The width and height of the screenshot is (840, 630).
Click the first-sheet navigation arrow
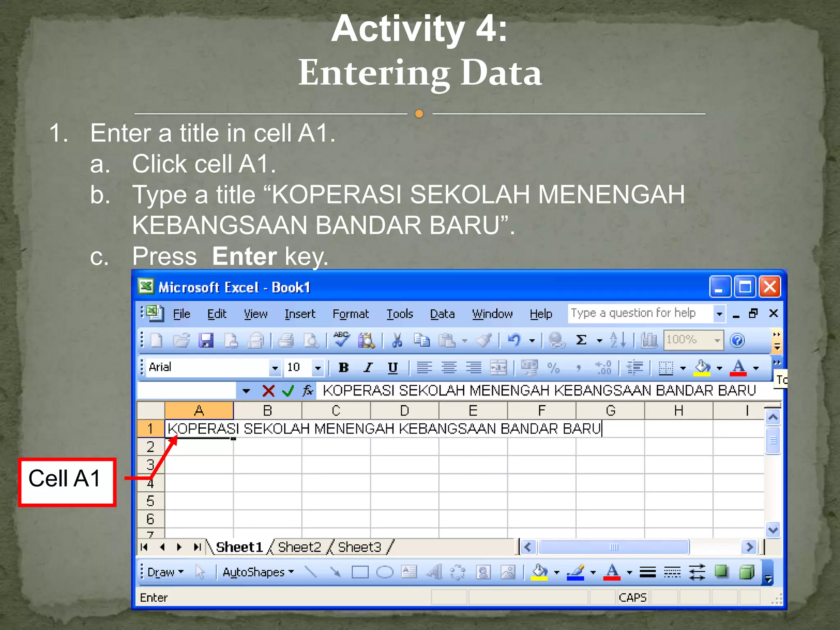coord(144,547)
